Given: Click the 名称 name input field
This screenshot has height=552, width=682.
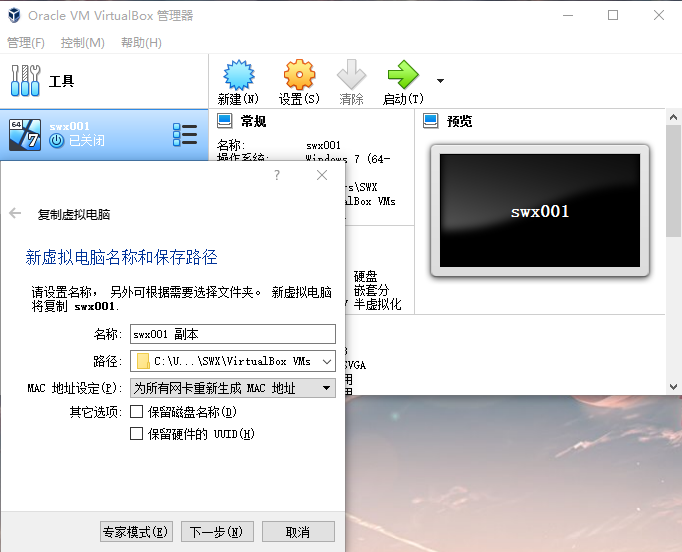Looking at the screenshot, I should click(233, 334).
